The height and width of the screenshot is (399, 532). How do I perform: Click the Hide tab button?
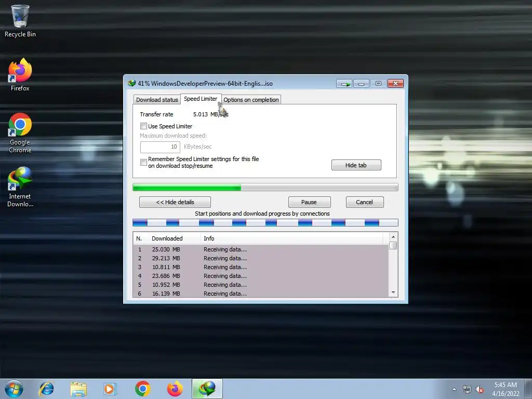click(356, 165)
